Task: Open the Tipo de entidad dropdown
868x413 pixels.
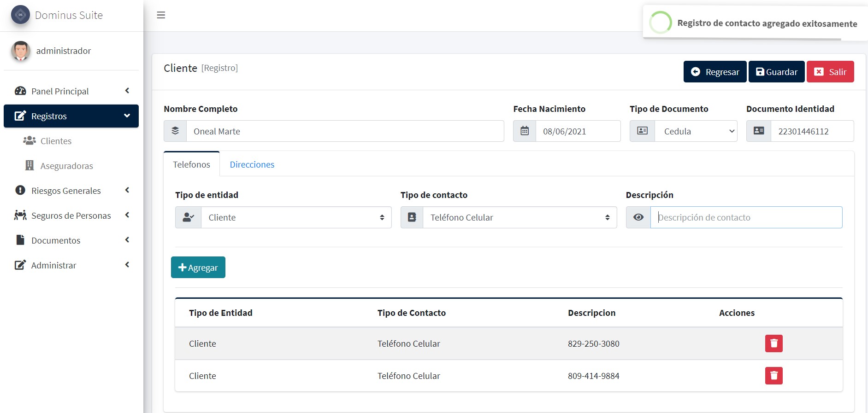Action: coord(296,217)
